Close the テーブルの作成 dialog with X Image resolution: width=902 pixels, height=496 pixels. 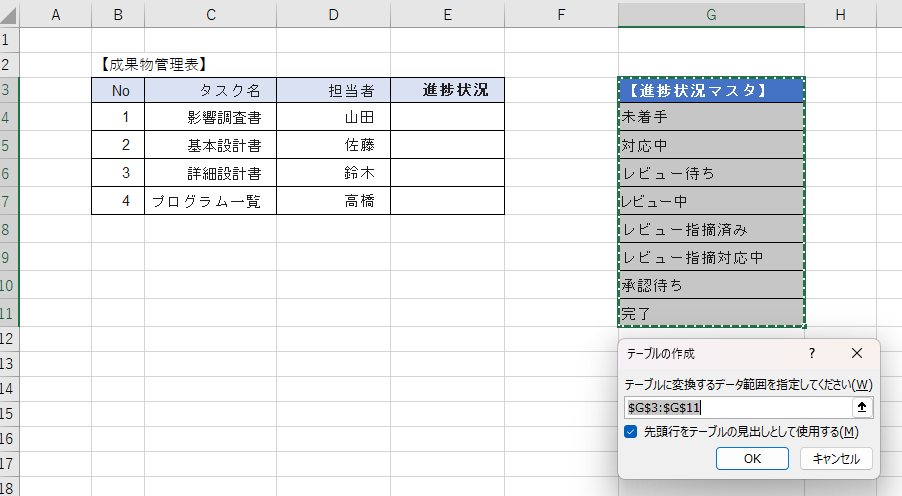tap(856, 354)
